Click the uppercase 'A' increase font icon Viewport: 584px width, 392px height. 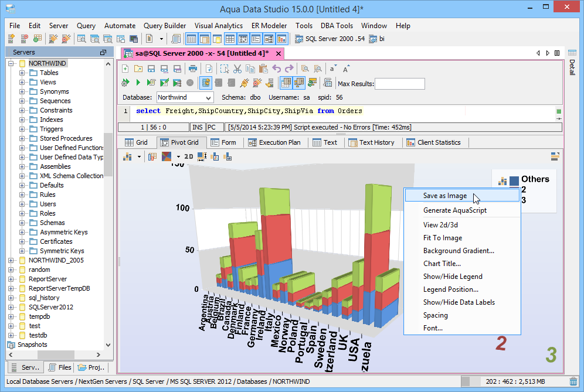[346, 69]
